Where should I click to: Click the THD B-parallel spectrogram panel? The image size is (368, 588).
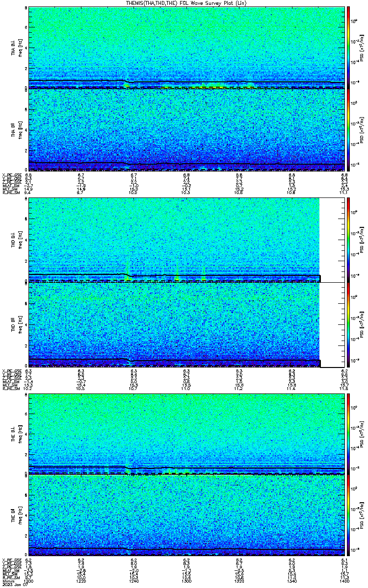coord(175,325)
